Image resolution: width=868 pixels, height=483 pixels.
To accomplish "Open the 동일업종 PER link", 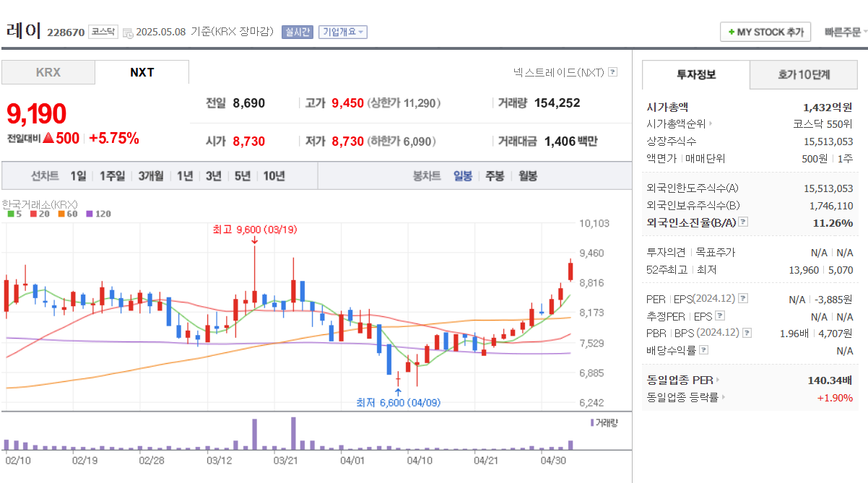I will tap(680, 380).
